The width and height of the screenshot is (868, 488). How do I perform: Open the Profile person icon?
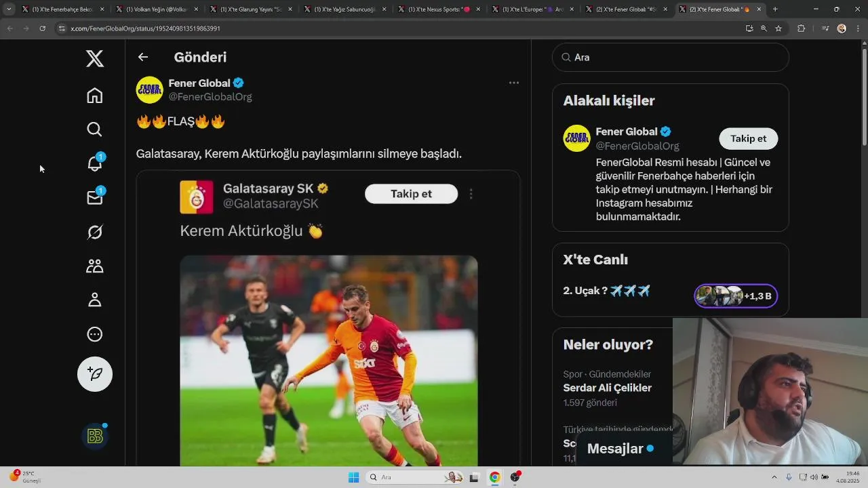point(95,300)
